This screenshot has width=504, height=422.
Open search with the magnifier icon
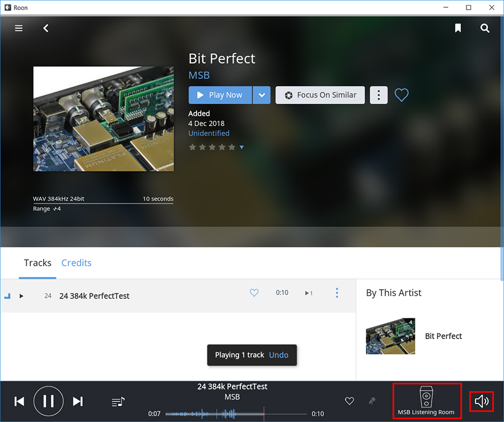[485, 28]
